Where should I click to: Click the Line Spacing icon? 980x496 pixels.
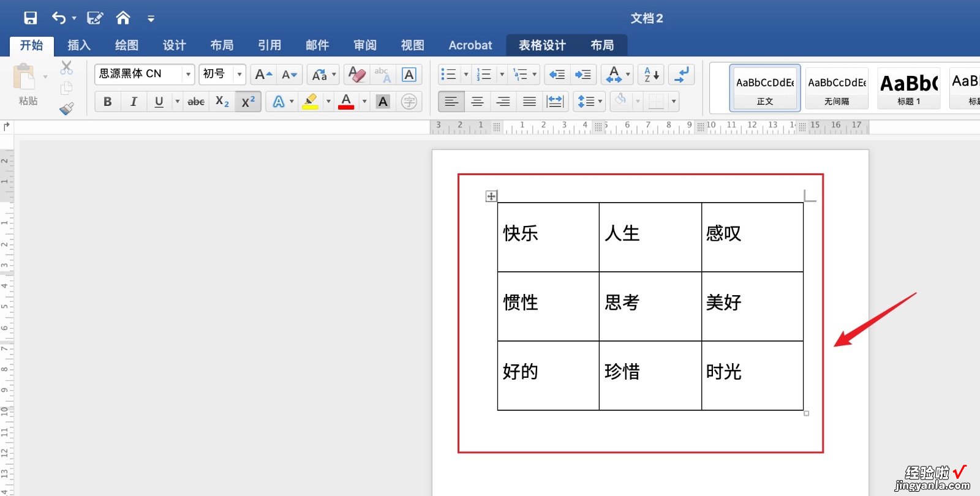(x=586, y=102)
